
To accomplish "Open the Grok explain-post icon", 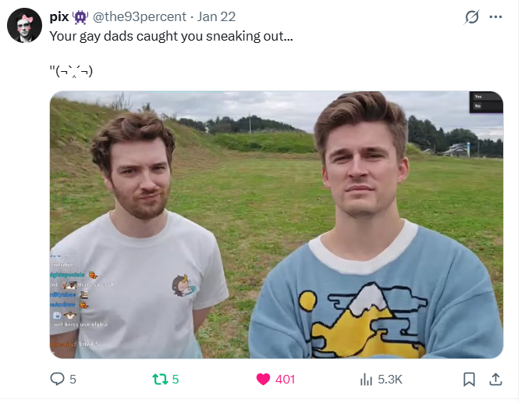I will (472, 16).
